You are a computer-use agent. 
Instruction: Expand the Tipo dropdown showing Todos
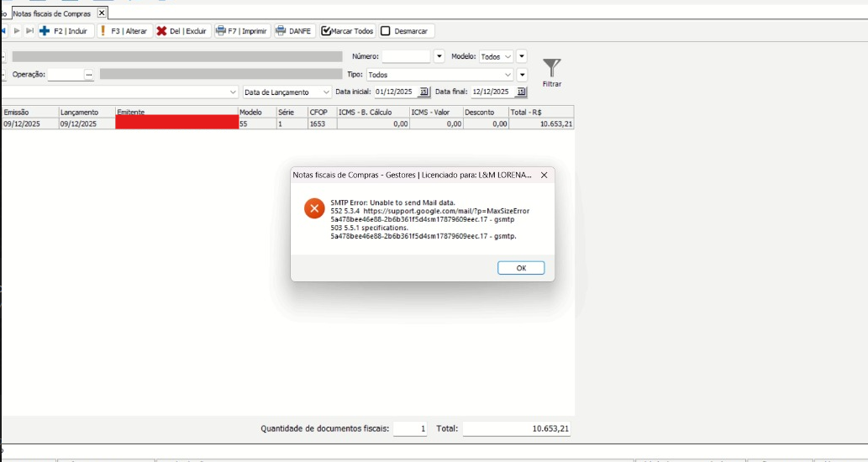click(x=508, y=75)
